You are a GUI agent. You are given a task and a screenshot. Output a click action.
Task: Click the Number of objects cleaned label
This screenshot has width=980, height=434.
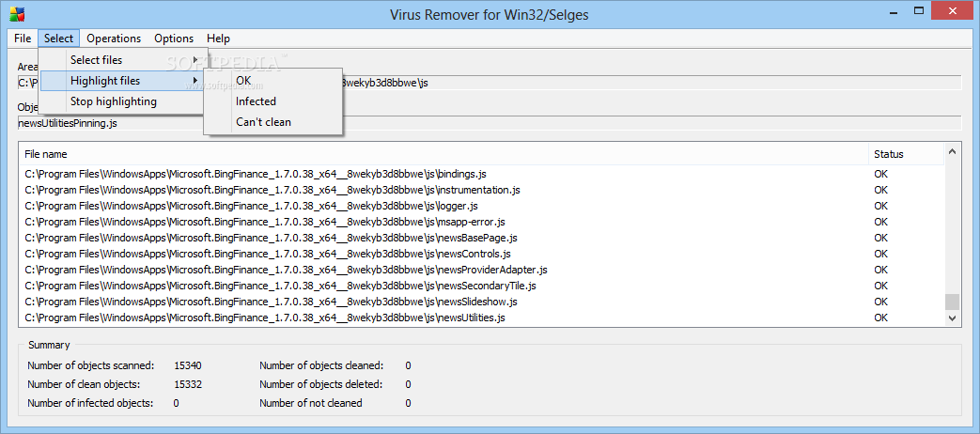(x=321, y=365)
